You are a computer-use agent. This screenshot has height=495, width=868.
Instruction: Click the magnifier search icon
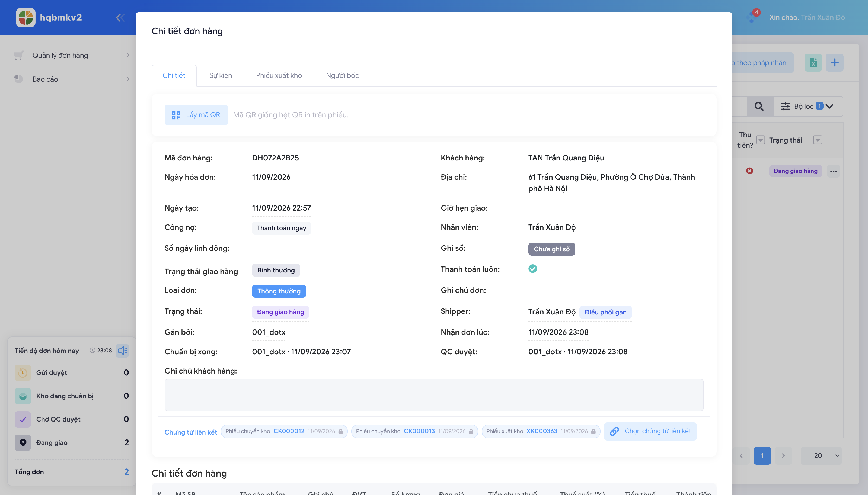pos(759,107)
